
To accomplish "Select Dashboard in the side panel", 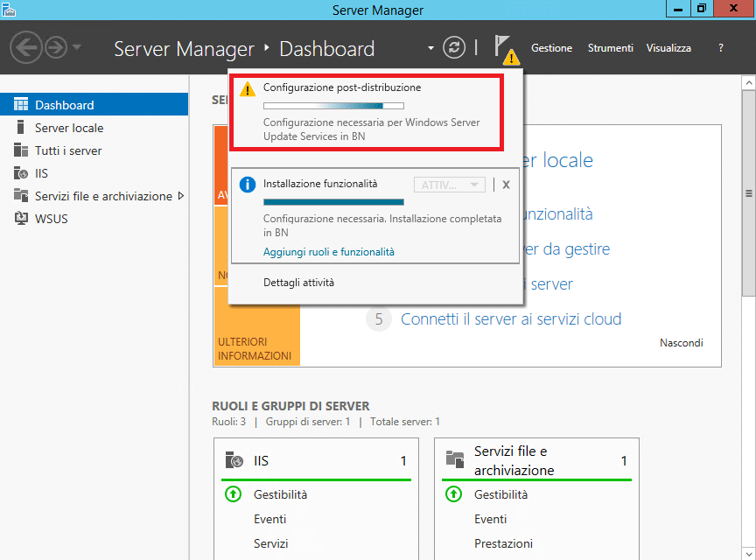I will click(94, 105).
